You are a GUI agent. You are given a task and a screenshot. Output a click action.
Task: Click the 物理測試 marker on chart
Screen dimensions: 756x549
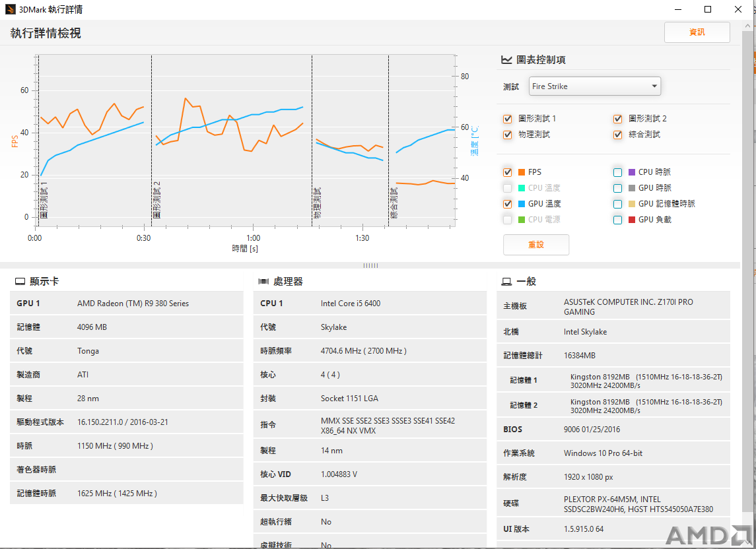[317, 203]
